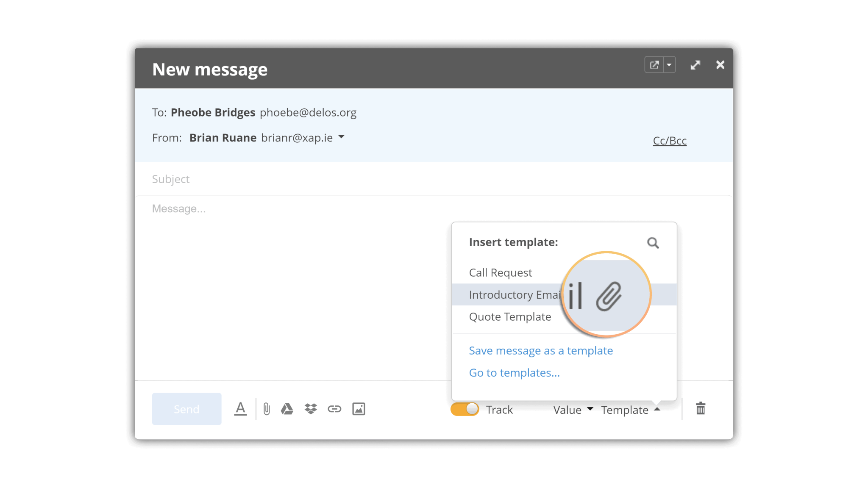868x488 pixels.
Task: Insert a hyperlink into the message
Action: point(334,409)
